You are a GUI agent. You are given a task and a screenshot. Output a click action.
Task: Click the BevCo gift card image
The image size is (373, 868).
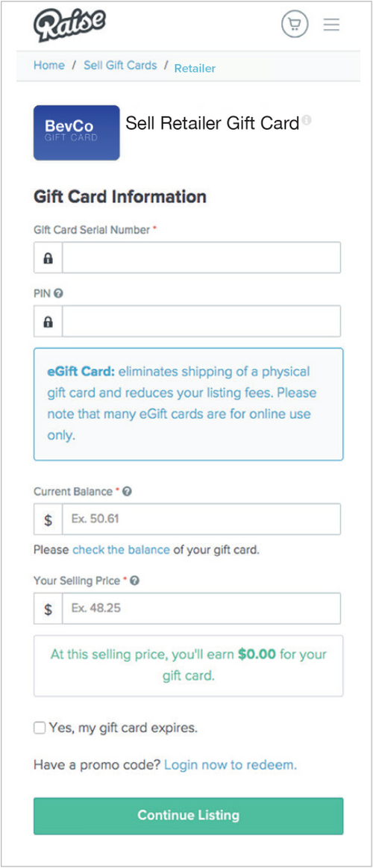point(76,133)
